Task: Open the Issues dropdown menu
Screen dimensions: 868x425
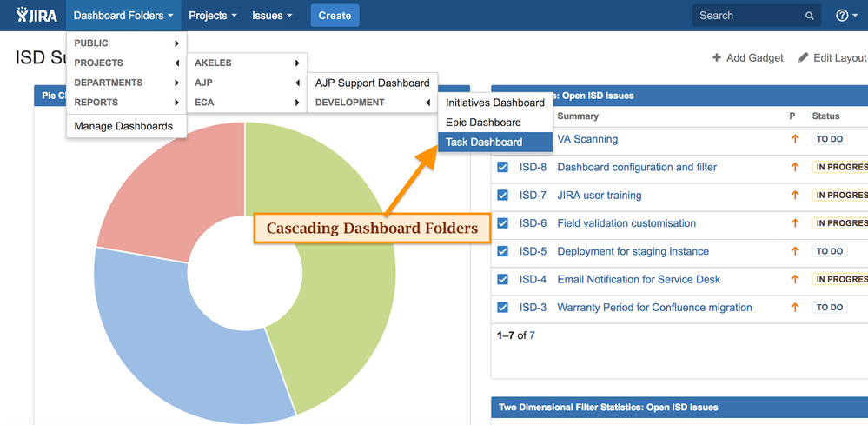Action: coord(272,16)
